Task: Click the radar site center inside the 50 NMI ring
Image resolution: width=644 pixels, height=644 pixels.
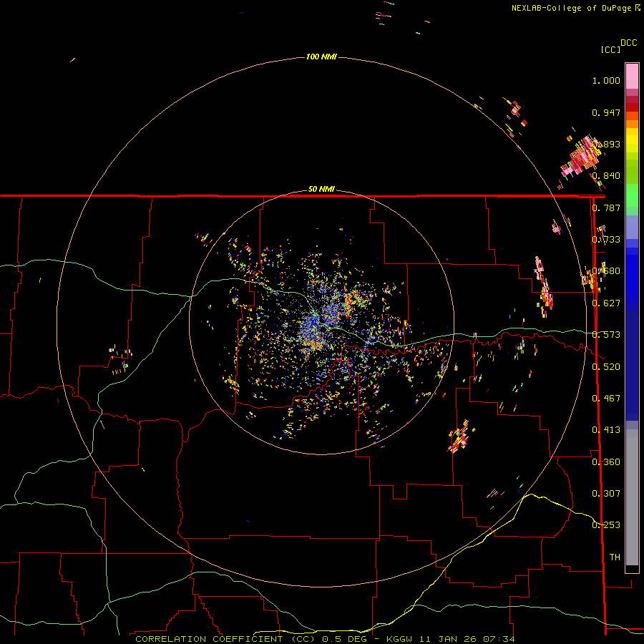Action: click(x=321, y=323)
